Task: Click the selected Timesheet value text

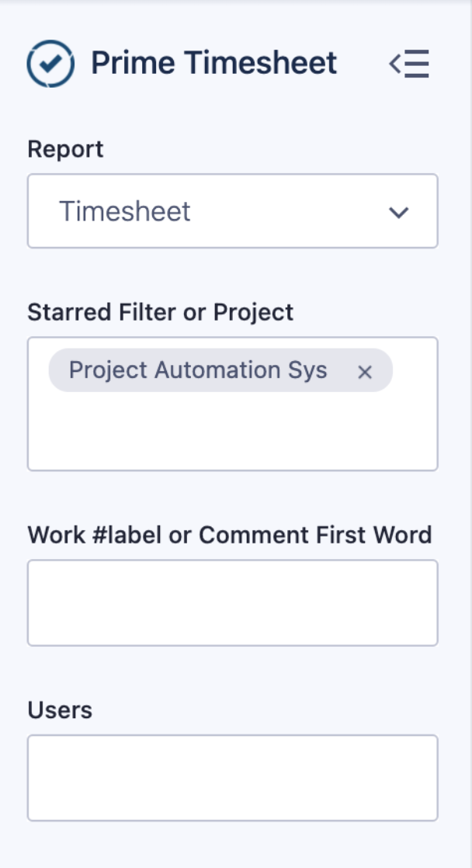Action: pyautogui.click(x=125, y=212)
